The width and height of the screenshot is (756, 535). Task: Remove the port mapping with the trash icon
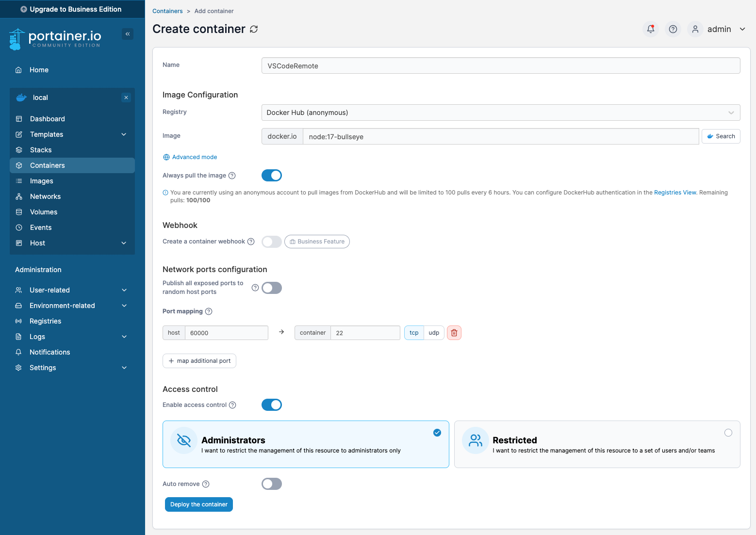pos(454,333)
